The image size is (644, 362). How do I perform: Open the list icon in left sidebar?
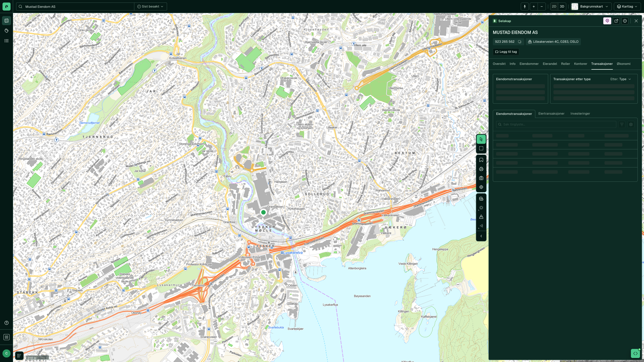click(7, 41)
